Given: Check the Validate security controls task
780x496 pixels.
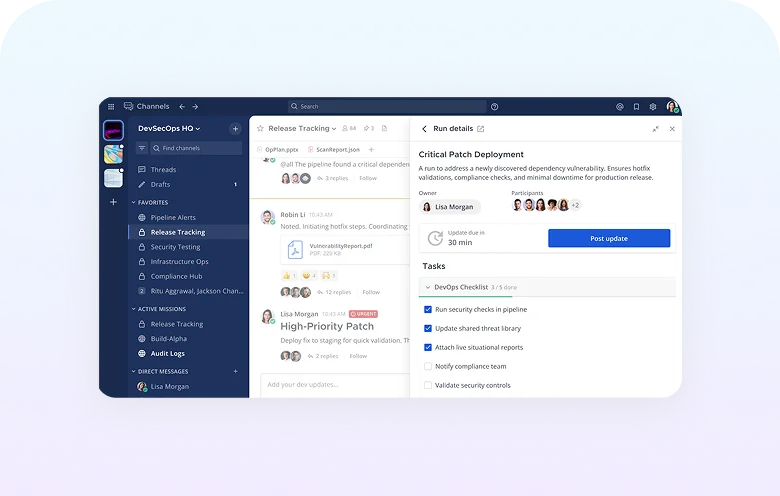Looking at the screenshot, I should [x=428, y=385].
